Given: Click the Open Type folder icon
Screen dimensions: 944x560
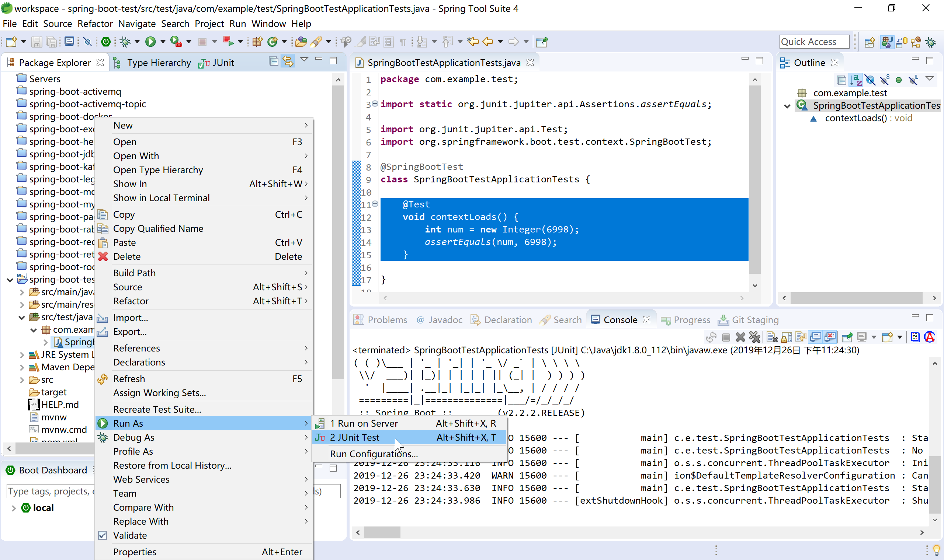Looking at the screenshot, I should pyautogui.click(x=301, y=42).
